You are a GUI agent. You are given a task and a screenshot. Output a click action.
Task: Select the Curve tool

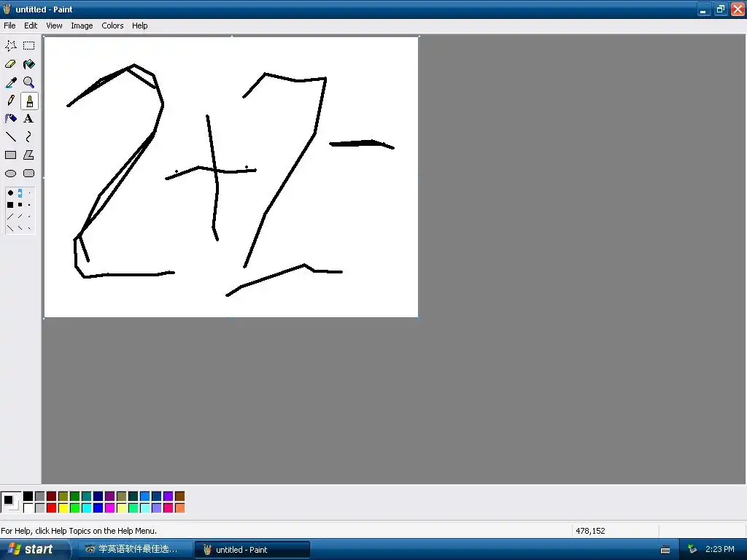[29, 137]
